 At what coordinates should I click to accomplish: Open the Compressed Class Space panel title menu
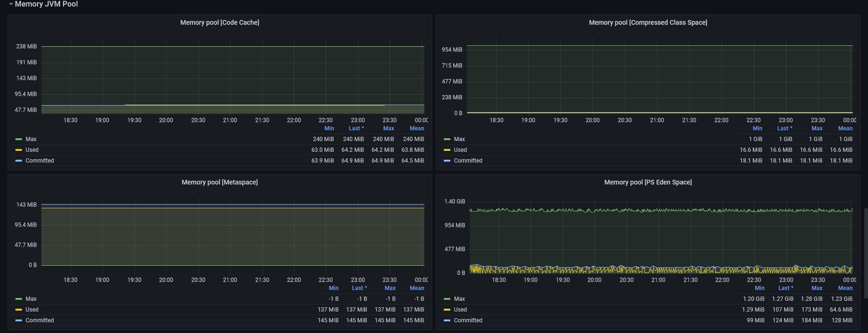coord(648,22)
